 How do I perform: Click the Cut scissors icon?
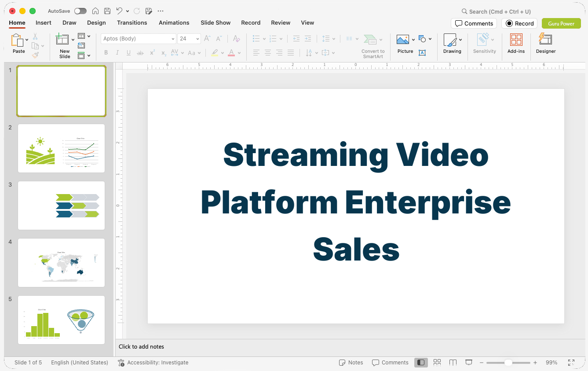35,37
